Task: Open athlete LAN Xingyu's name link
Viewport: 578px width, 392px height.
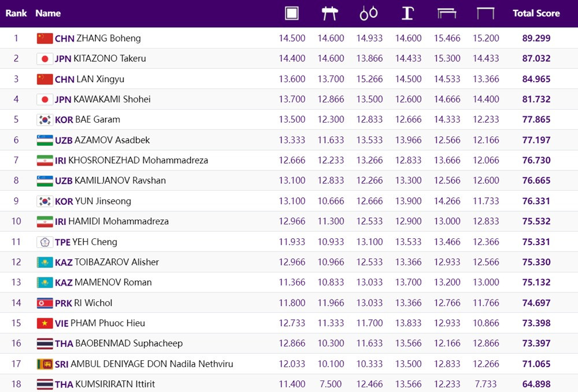Action: point(100,79)
